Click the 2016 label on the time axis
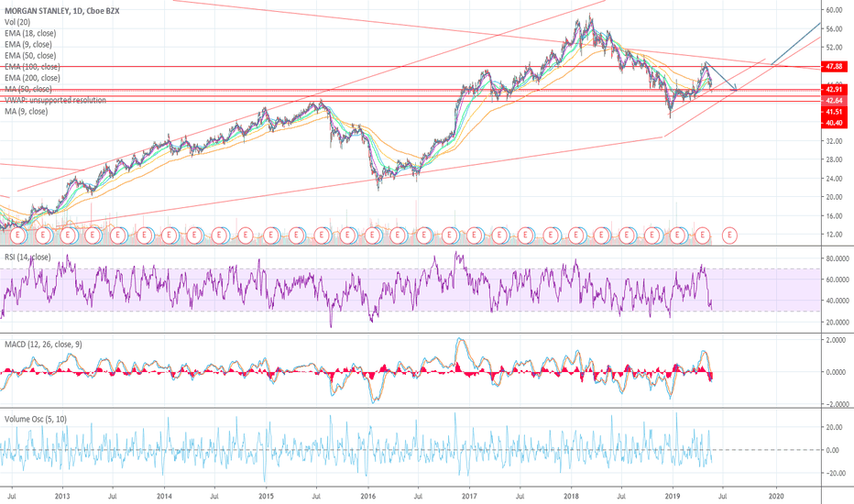Viewport: 854px width, 504px height. pyautogui.click(x=367, y=497)
